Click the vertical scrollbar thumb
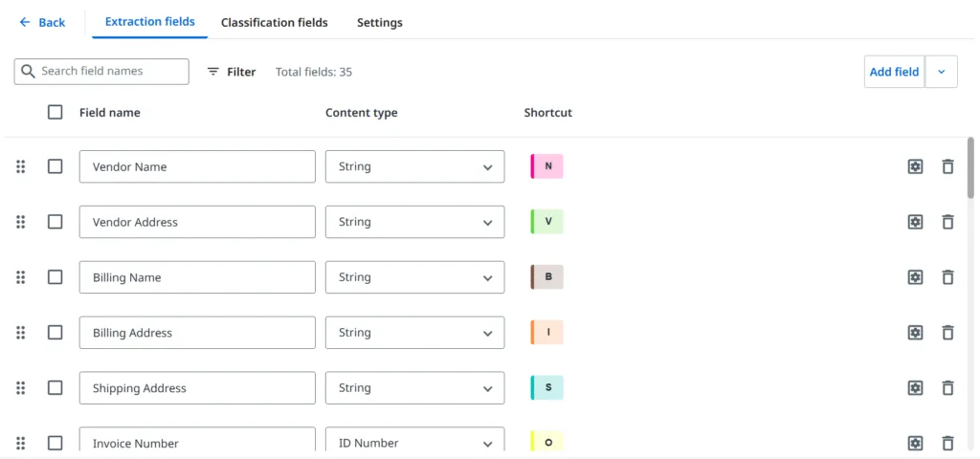Image resolution: width=980 pixels, height=459 pixels. 970,167
